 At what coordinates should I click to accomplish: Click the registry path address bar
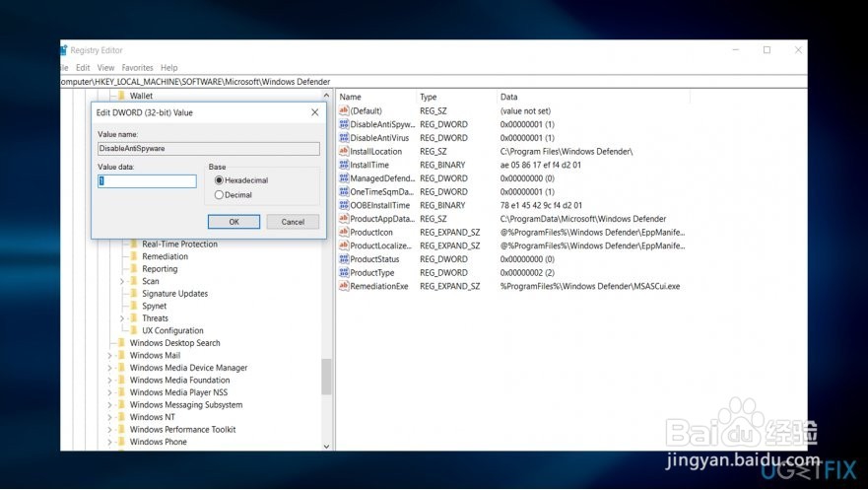tap(434, 82)
